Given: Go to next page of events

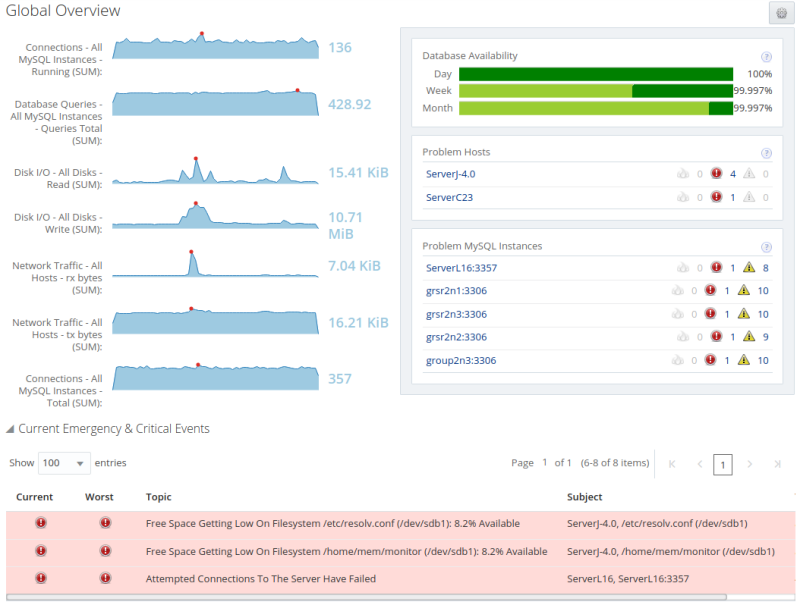Looking at the screenshot, I should coord(749,464).
